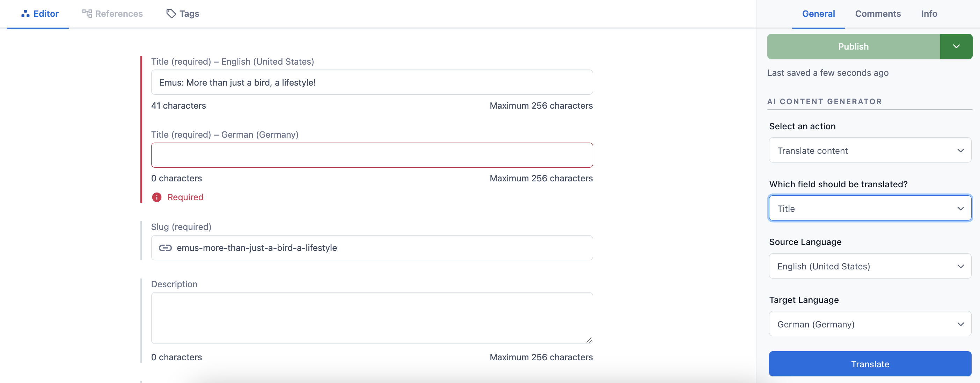Expand the AI Content Generator action dropdown
This screenshot has height=383, width=980.
coord(870,150)
